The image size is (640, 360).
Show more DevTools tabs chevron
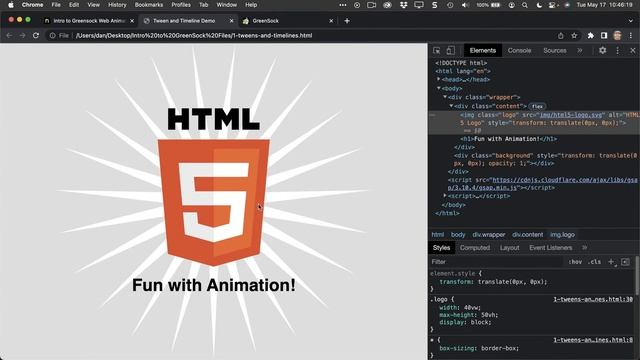[580, 51]
